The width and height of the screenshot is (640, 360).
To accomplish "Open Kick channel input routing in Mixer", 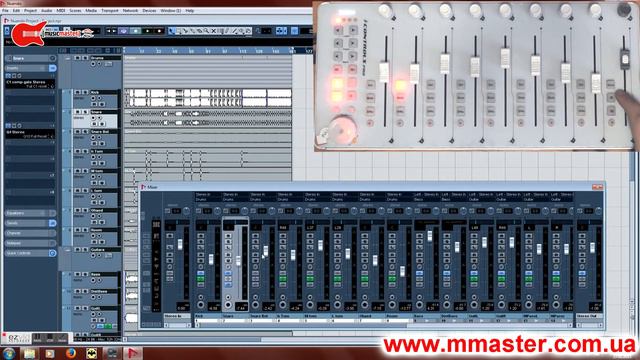I will (x=207, y=194).
